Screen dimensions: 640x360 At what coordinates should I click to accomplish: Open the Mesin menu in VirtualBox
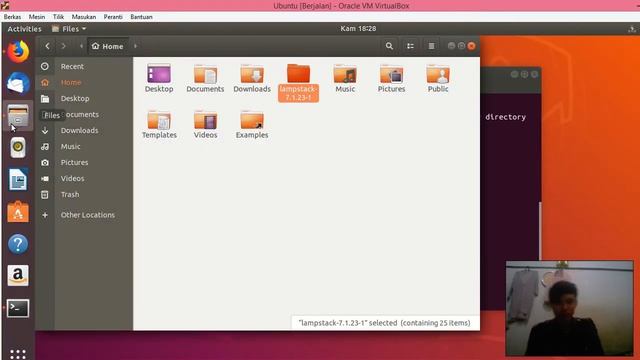click(37, 17)
